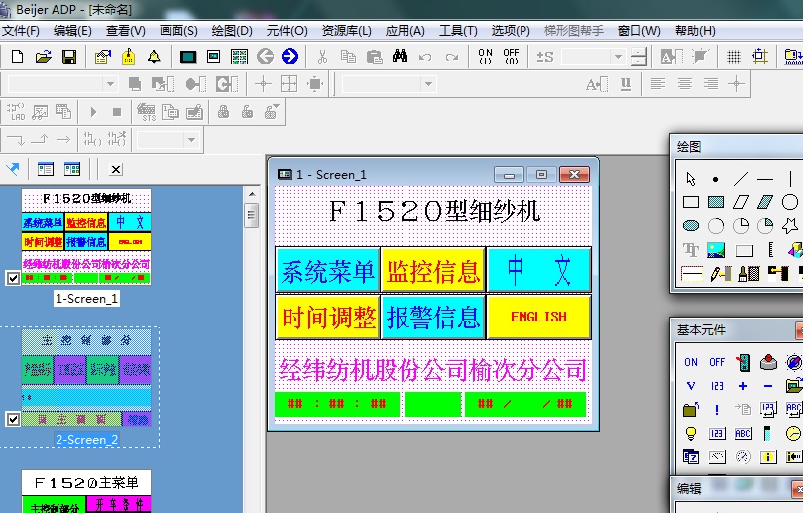Click the Open file folder icon

(x=44, y=57)
